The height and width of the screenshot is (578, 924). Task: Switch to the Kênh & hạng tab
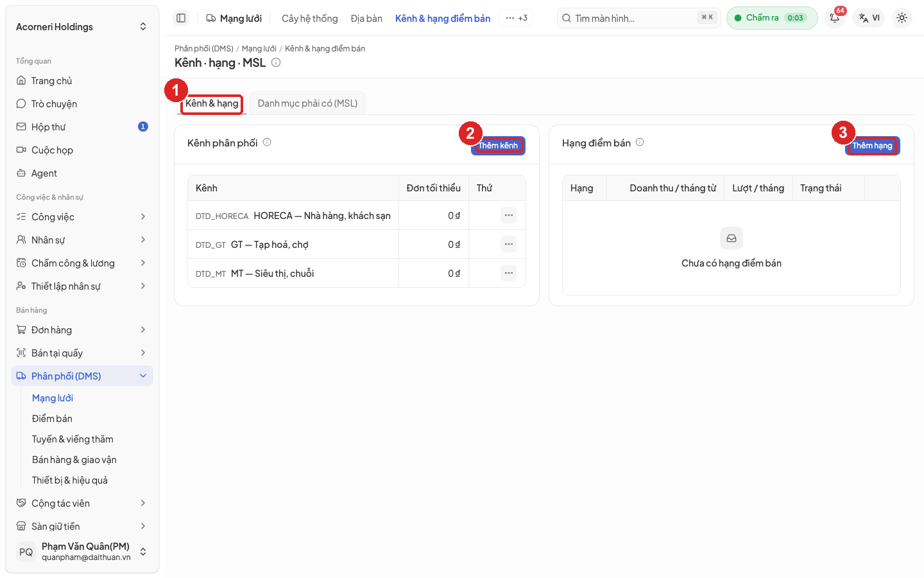(212, 103)
